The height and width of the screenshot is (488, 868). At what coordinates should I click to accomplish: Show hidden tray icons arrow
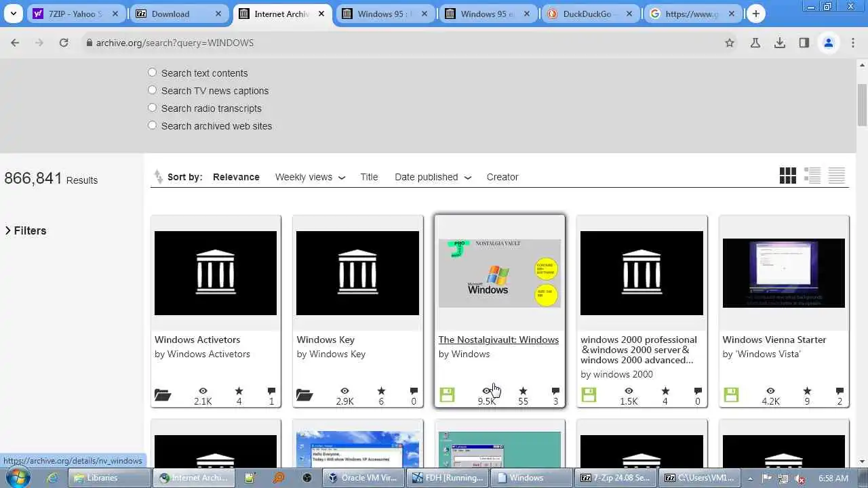tap(750, 479)
